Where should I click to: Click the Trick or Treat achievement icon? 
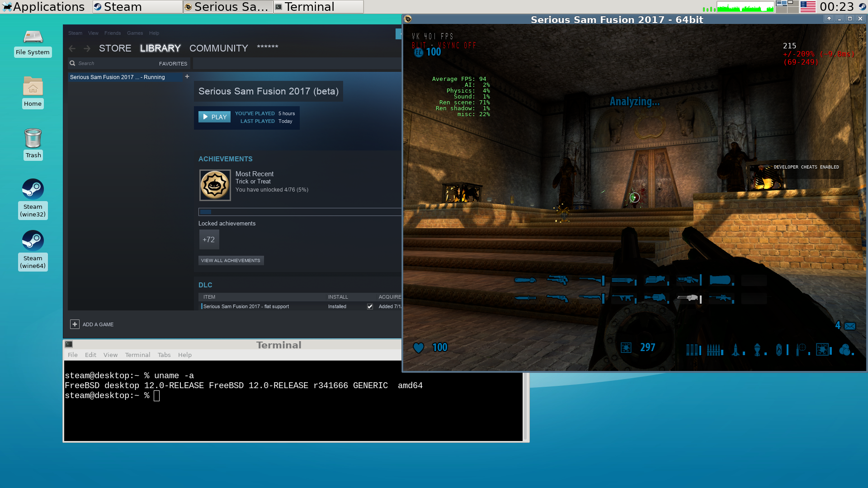[x=215, y=185]
